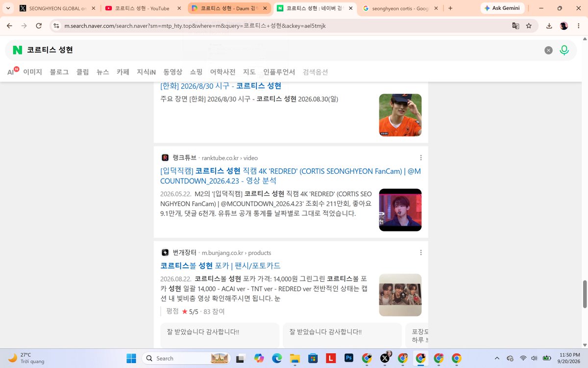Viewport: 588px width, 368px height.
Task: Start voice search with the green microphone icon
Action: pos(564,50)
